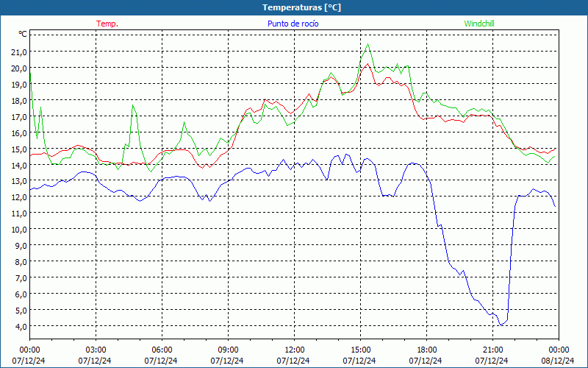The image size is (588, 368).
Task: Click the '08/12/24' date label
Action: tap(558, 361)
